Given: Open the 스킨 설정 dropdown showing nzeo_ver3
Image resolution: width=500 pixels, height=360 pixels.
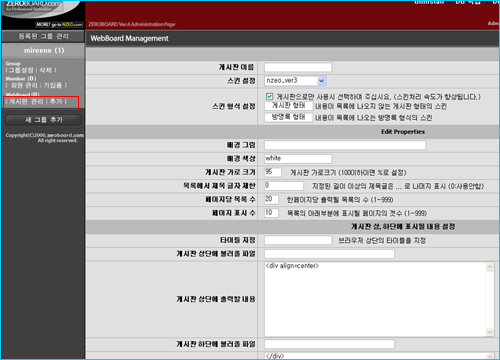Looking at the screenshot, I should (x=295, y=81).
